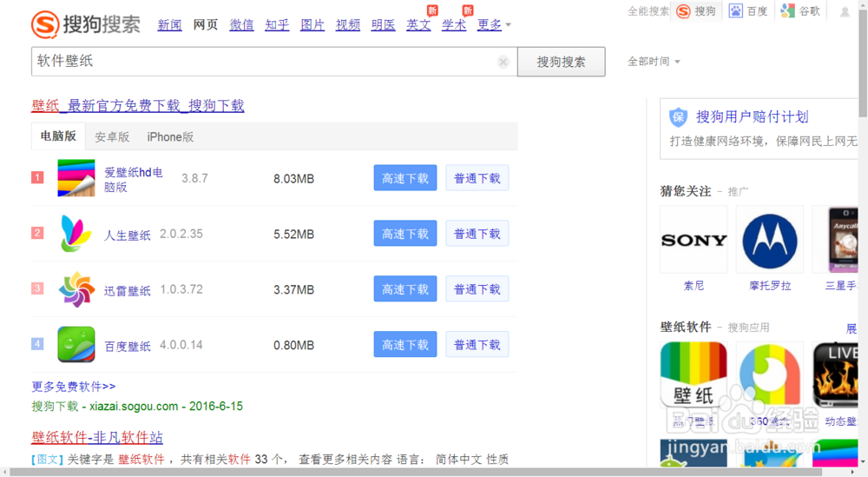Click the blue 保 shield icon

point(678,117)
